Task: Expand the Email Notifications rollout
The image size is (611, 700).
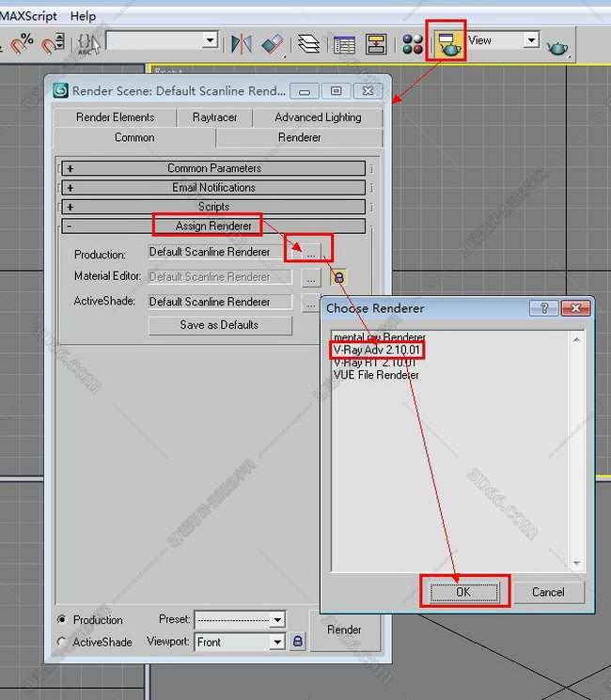Action: click(x=213, y=188)
